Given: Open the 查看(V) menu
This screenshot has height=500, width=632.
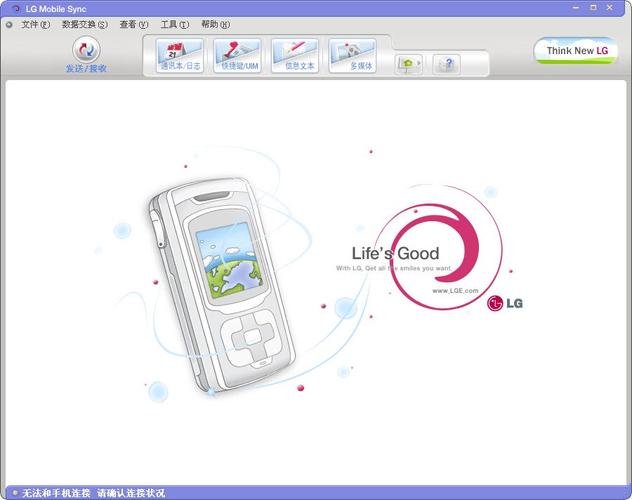Looking at the screenshot, I should point(134,25).
